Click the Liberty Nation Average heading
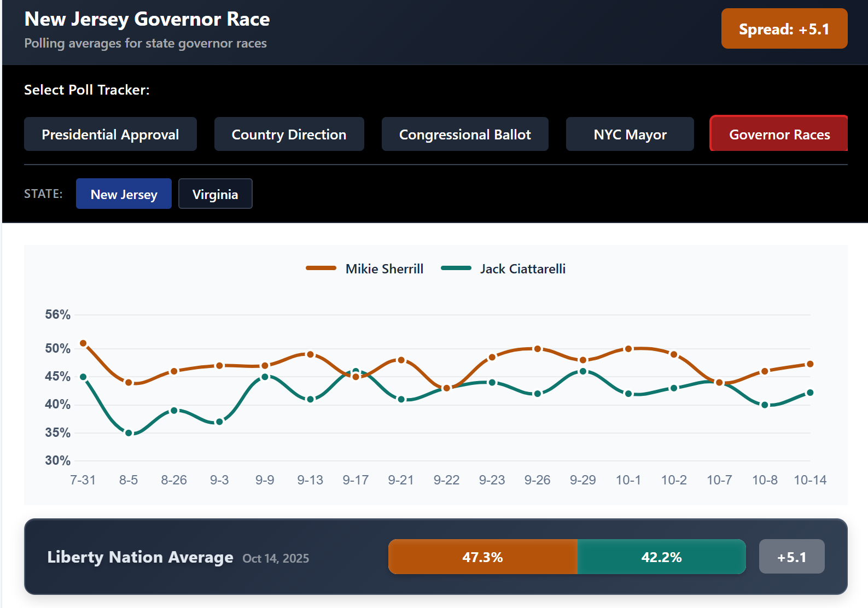Image resolution: width=868 pixels, height=608 pixels. 140,557
